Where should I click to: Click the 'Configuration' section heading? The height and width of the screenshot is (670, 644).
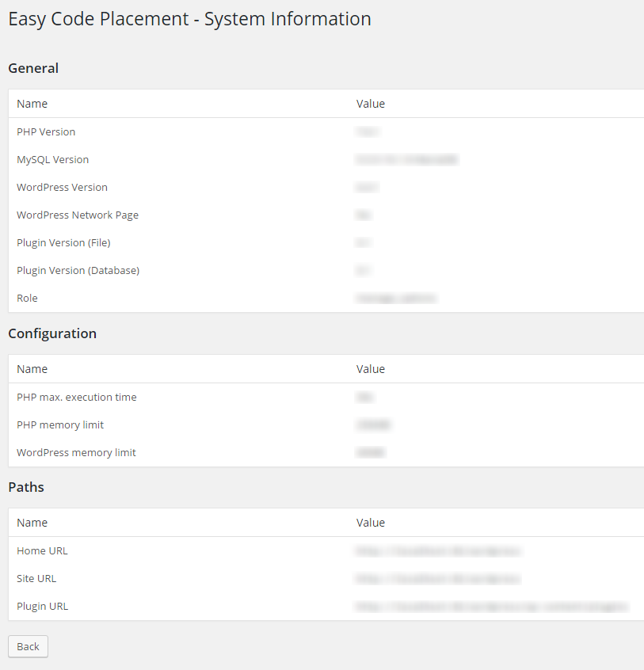point(52,333)
